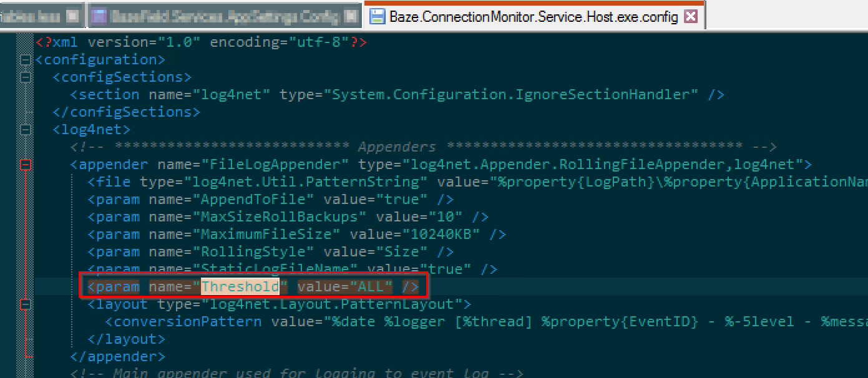This screenshot has width=868, height=378.
Task: Click the <configuration> opening tag text
Action: 100,60
